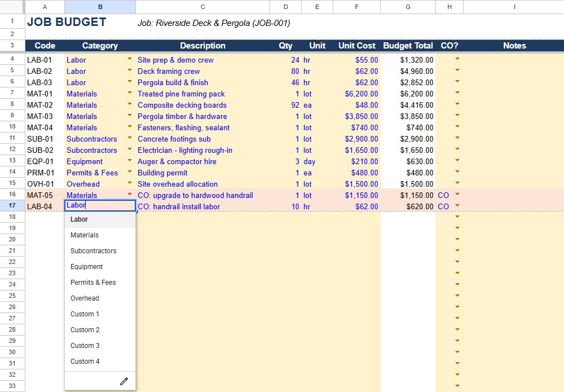Screen dimensions: 564x392
Task: Open CO? dropdown arrow in empty row 25
Action: [x=457, y=296]
